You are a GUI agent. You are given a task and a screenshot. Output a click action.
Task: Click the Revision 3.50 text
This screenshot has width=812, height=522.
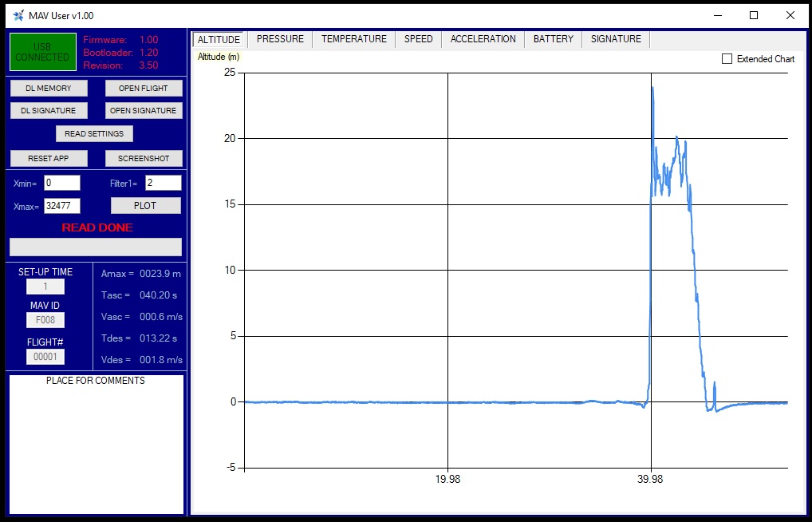[x=148, y=65]
